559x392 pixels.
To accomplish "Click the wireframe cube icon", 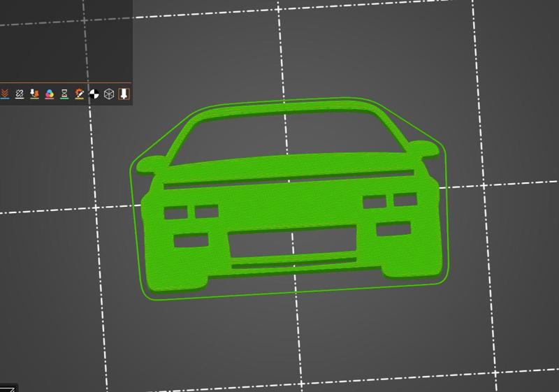I will pos(109,94).
